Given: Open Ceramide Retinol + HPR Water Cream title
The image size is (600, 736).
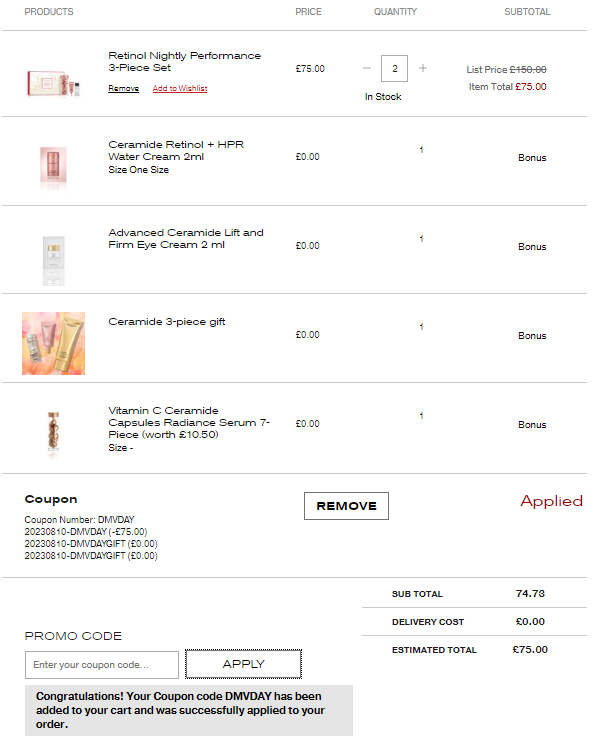Looking at the screenshot, I should pos(176,150).
